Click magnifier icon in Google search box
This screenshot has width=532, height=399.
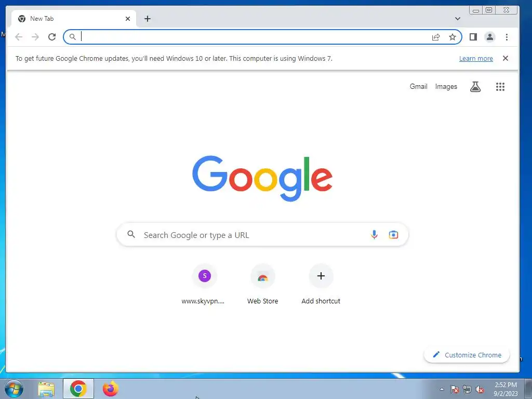point(131,234)
